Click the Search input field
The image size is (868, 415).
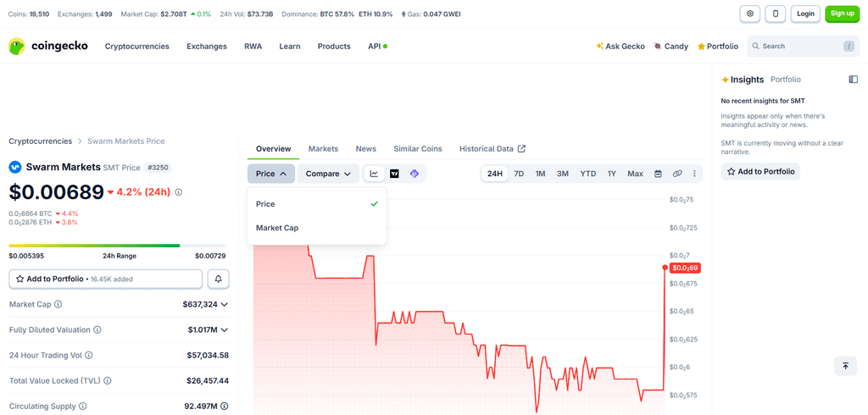point(804,47)
